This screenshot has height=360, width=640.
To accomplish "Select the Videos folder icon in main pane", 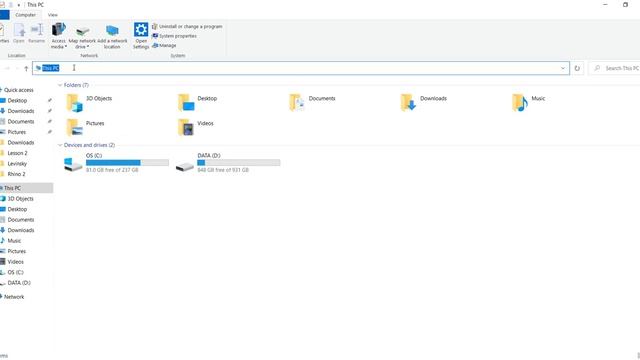I will 186,127.
